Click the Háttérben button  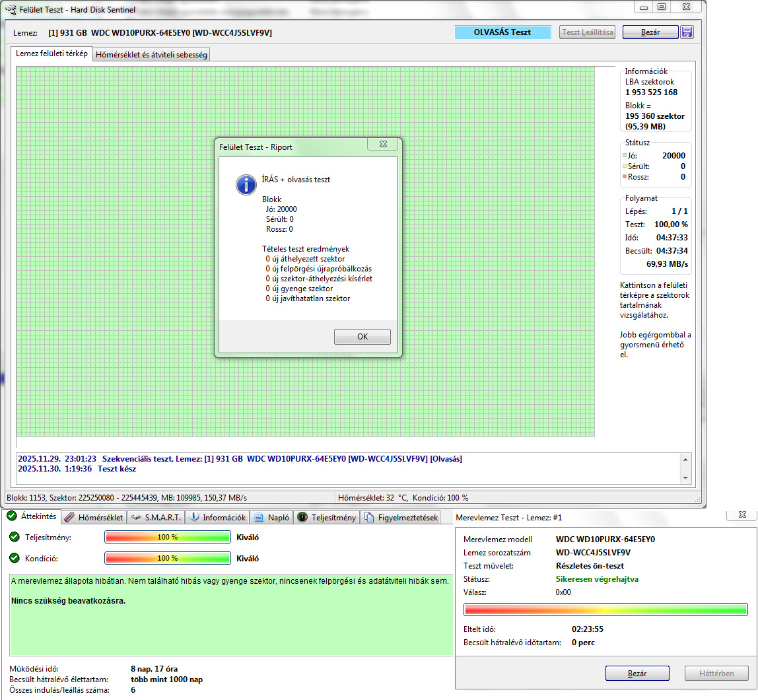click(716, 674)
